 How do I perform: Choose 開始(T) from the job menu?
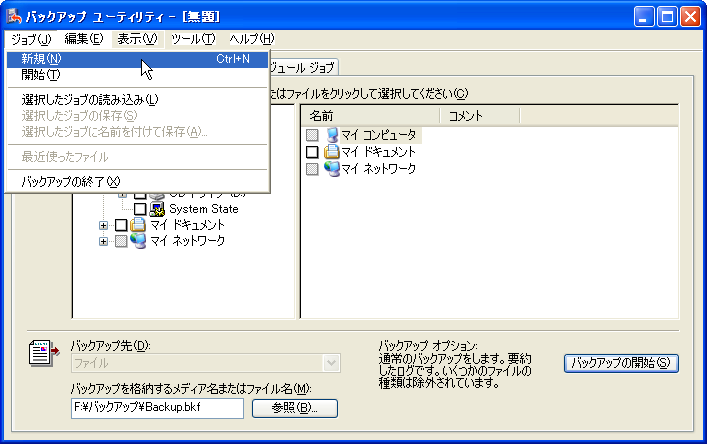pyautogui.click(x=137, y=75)
